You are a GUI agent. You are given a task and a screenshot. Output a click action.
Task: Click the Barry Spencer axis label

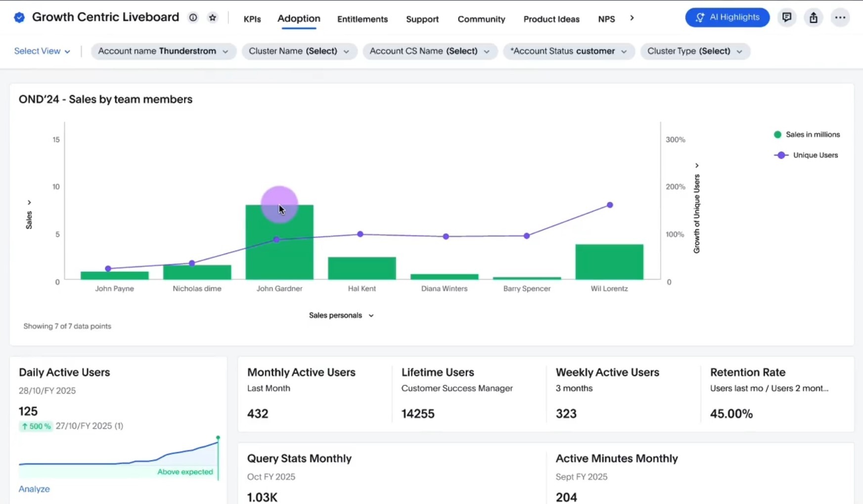[x=527, y=289]
